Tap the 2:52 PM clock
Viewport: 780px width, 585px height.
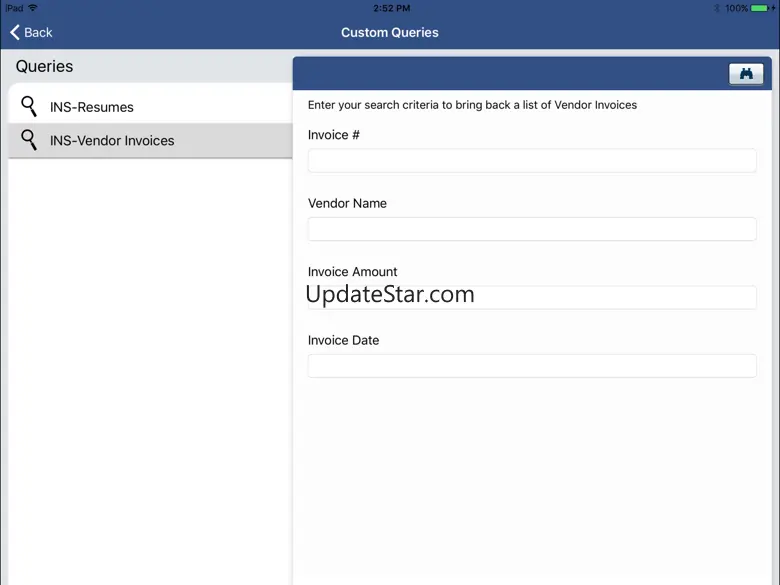[x=391, y=8]
